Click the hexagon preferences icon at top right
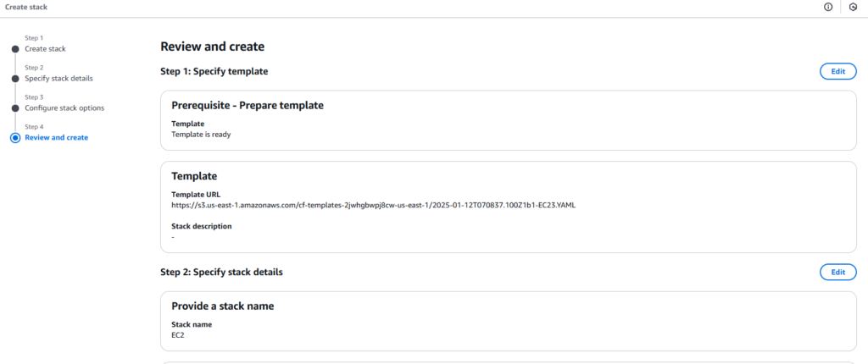 click(853, 7)
